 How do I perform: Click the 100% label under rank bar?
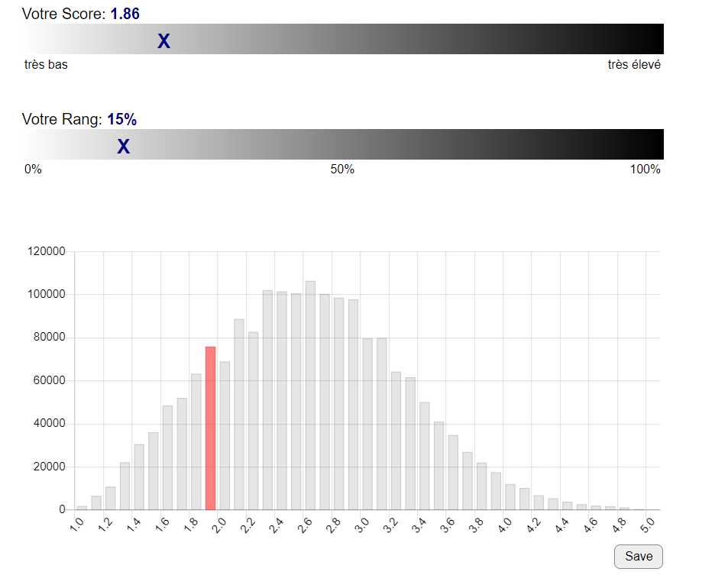click(645, 170)
